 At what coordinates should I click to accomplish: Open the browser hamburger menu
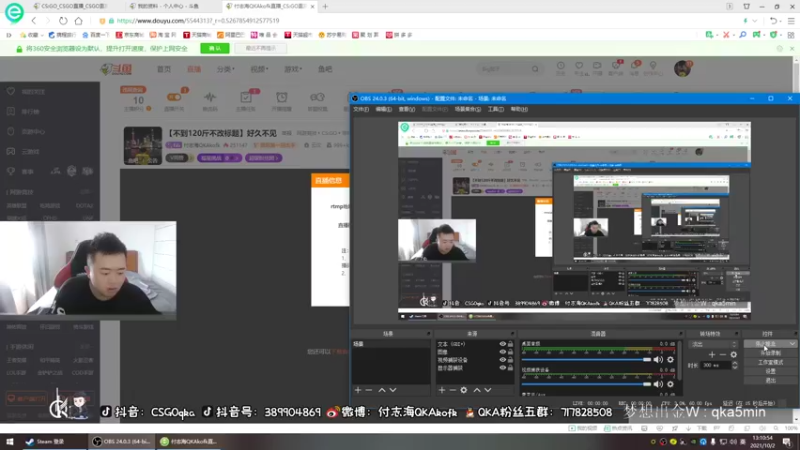tap(791, 21)
